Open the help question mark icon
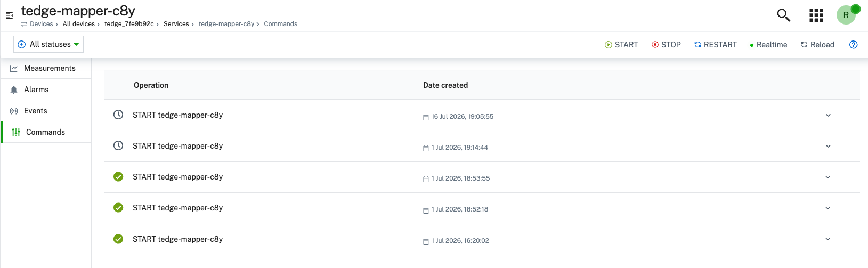 tap(854, 45)
